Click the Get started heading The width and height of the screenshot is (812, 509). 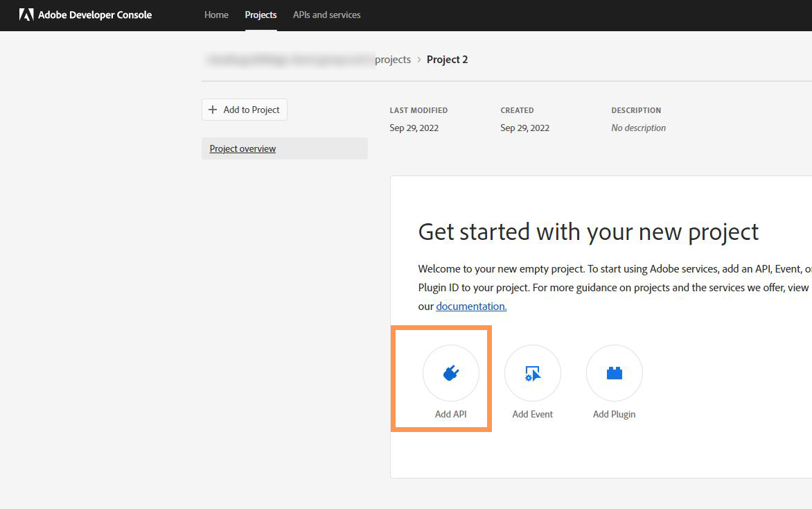click(588, 232)
